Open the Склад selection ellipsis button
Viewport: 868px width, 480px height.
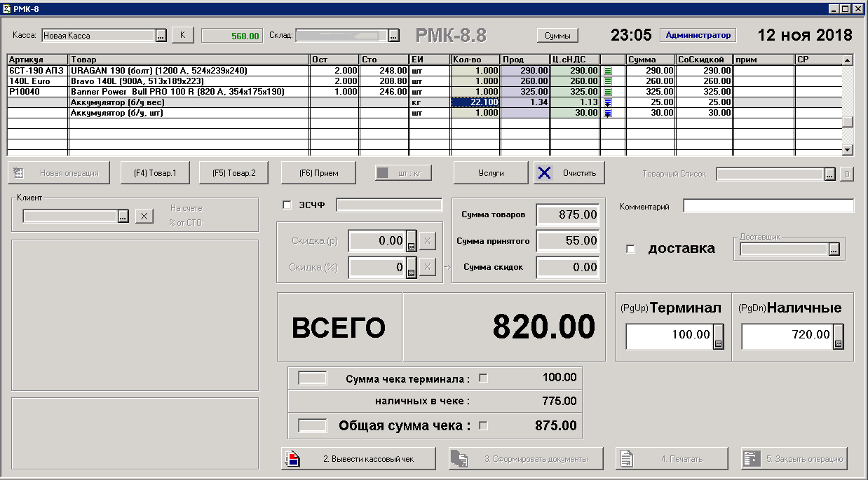coord(394,36)
